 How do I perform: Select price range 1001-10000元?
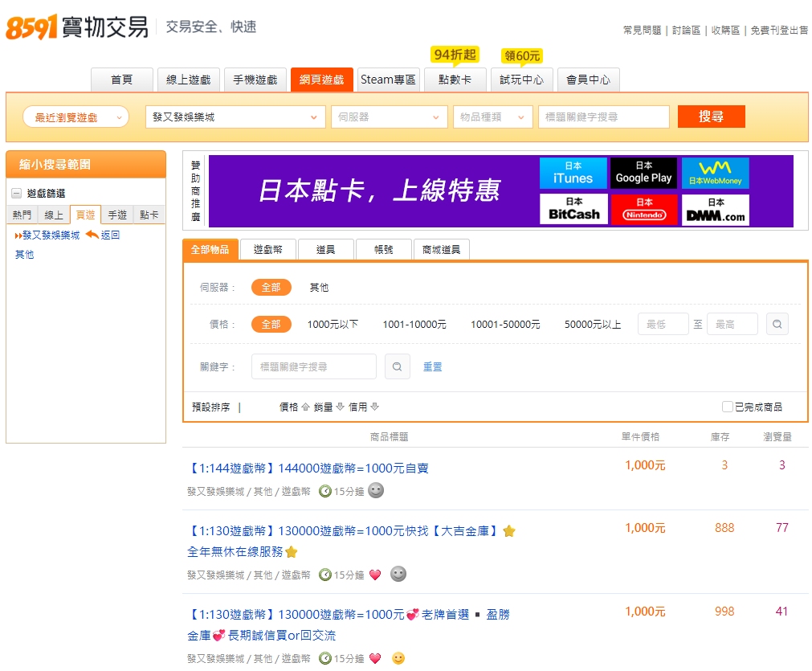click(x=414, y=325)
